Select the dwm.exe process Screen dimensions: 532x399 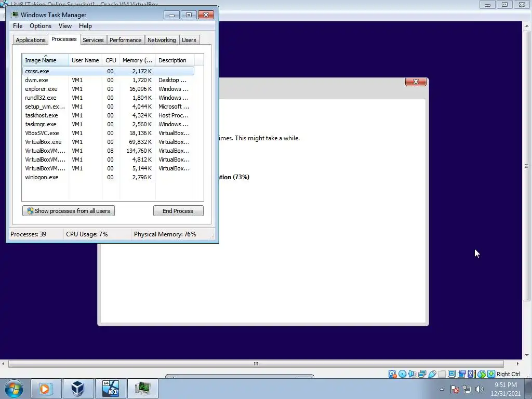[x=108, y=80]
